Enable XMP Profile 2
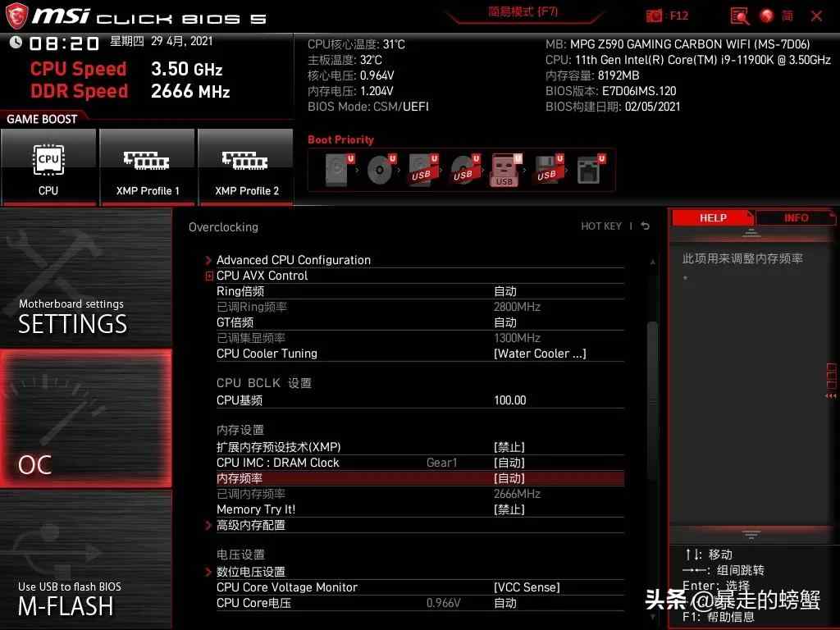This screenshot has width=840, height=630. (x=246, y=167)
